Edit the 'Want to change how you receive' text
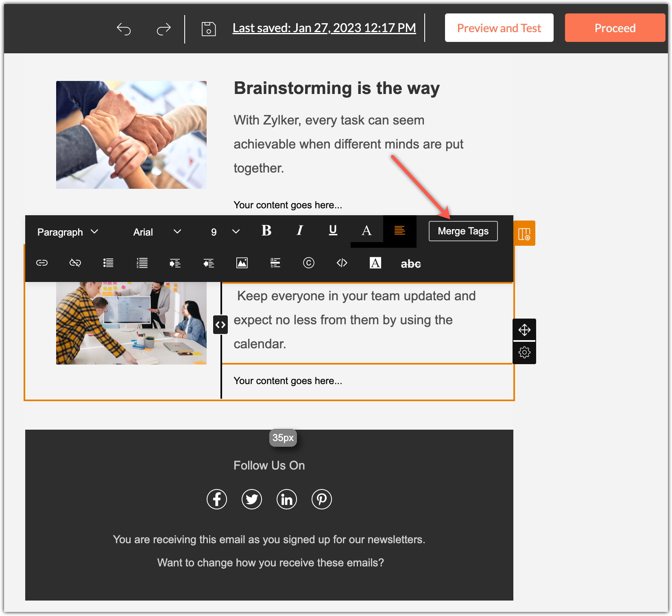This screenshot has height=616, width=672. point(271,563)
